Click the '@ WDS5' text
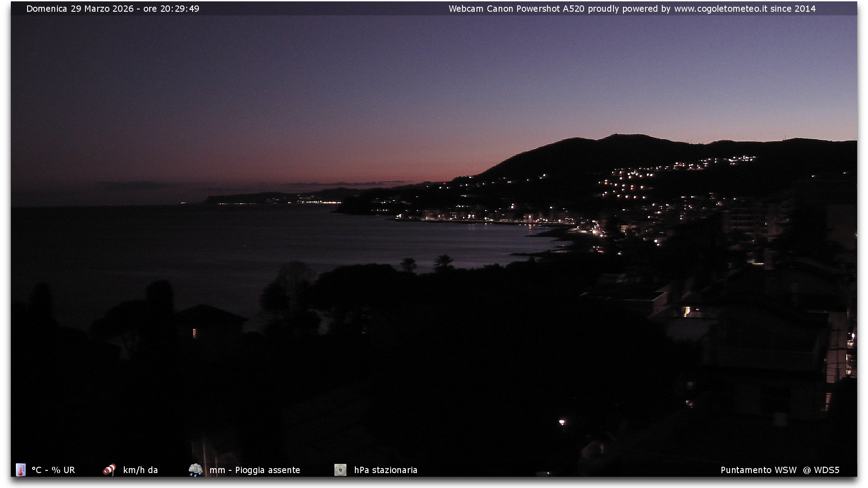This screenshot has width=868, height=488. pyautogui.click(x=821, y=470)
